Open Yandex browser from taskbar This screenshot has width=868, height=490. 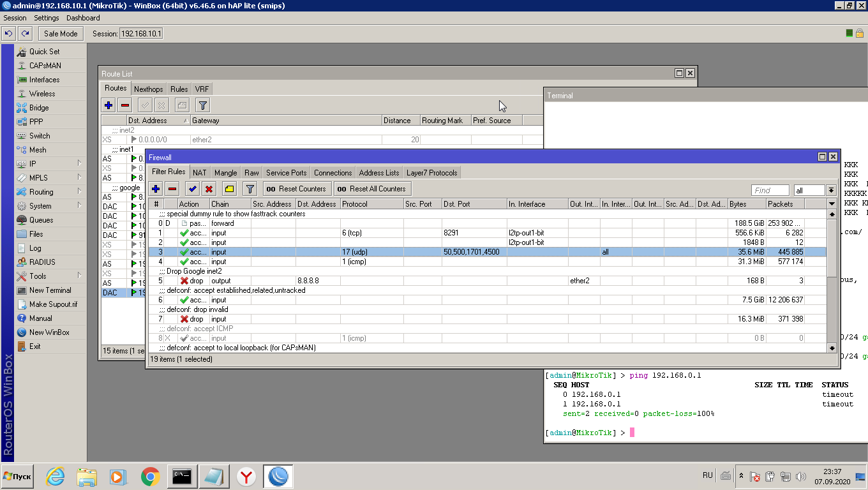[x=246, y=477]
